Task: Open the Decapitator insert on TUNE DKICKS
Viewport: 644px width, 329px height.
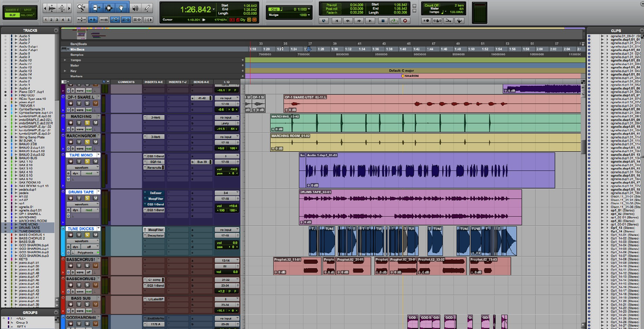Action: coord(156,236)
